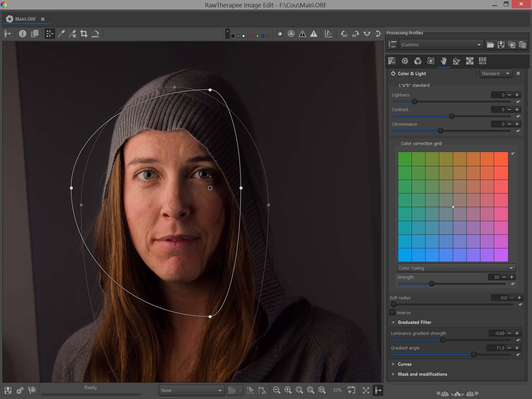Click the zoom in magnifier icon
The image size is (532, 399).
click(288, 390)
